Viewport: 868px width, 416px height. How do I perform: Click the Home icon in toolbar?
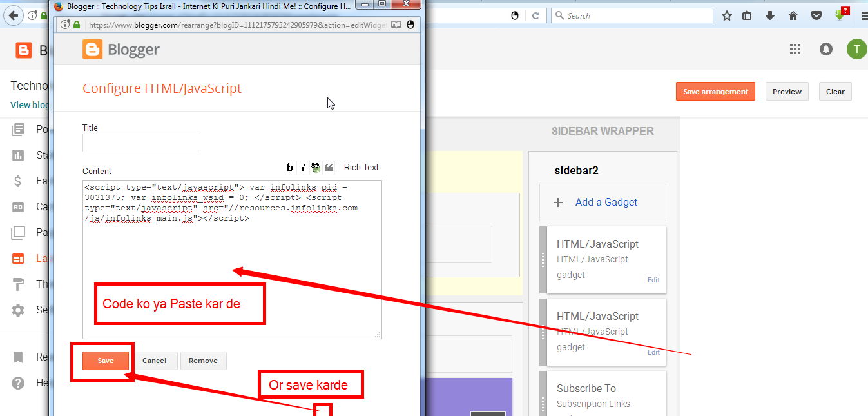coord(793,15)
